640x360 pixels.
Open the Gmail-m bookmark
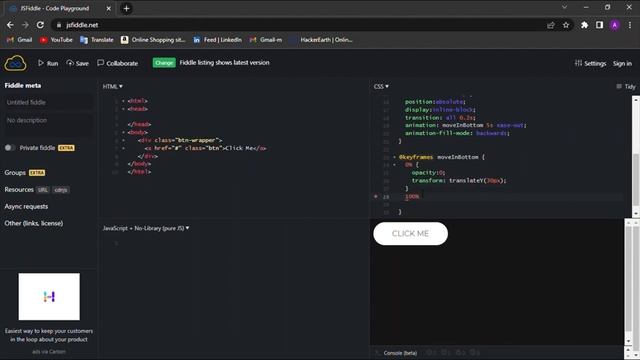[x=266, y=40]
